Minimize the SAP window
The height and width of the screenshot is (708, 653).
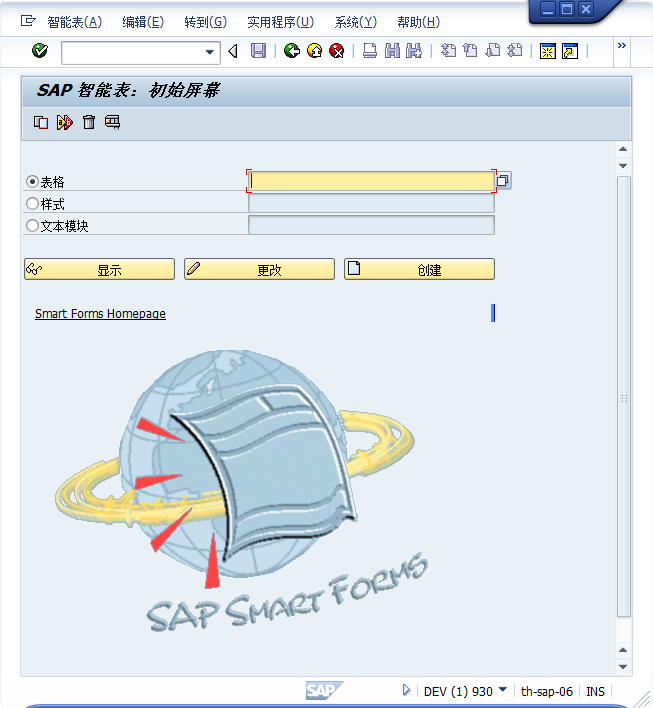click(x=548, y=9)
